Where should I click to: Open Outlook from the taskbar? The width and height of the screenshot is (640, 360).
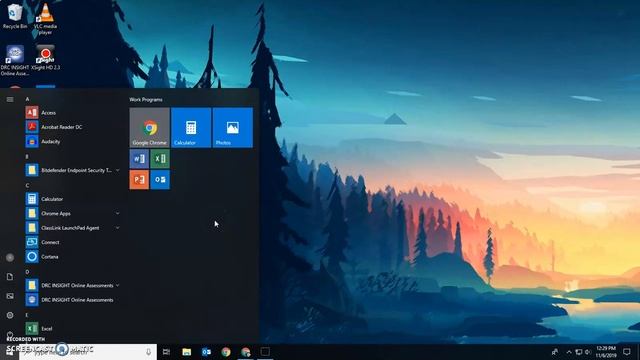(206, 352)
